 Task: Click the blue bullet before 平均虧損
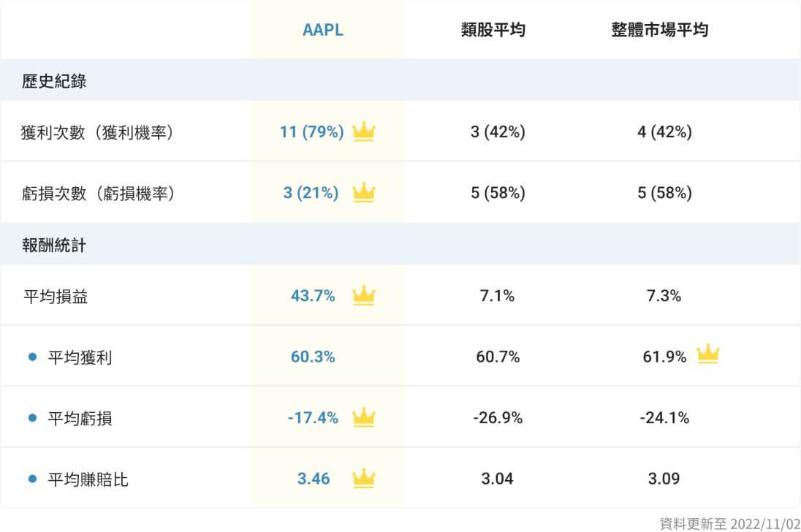click(32, 418)
